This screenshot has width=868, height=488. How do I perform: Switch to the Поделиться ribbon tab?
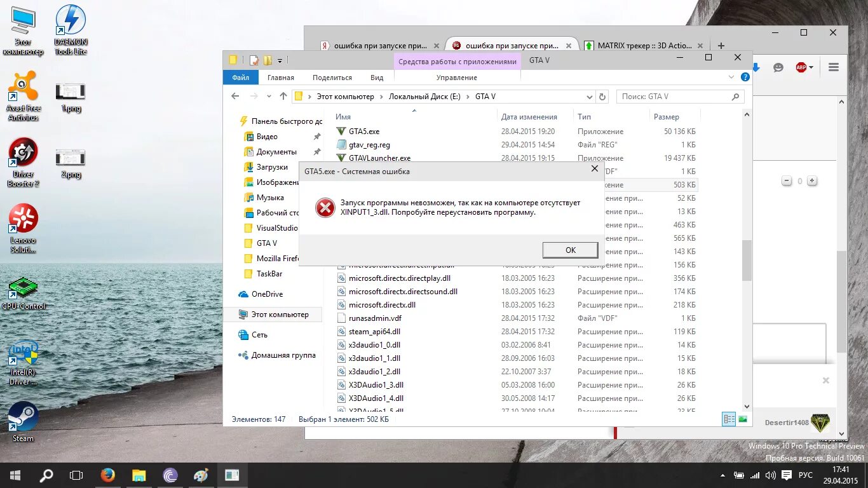point(332,78)
